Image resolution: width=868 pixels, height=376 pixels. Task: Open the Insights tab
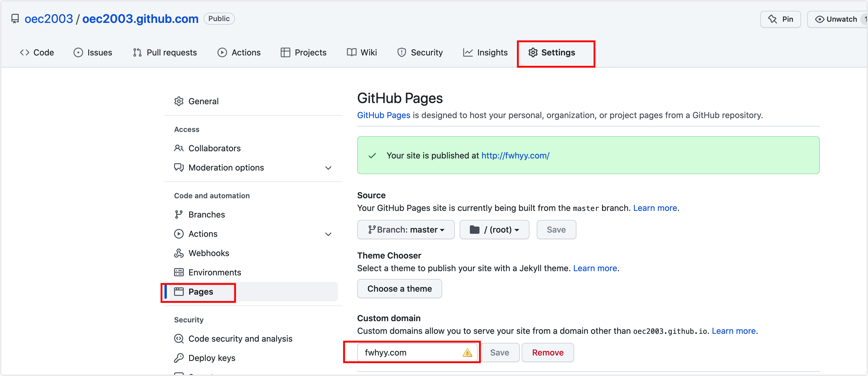tap(485, 52)
